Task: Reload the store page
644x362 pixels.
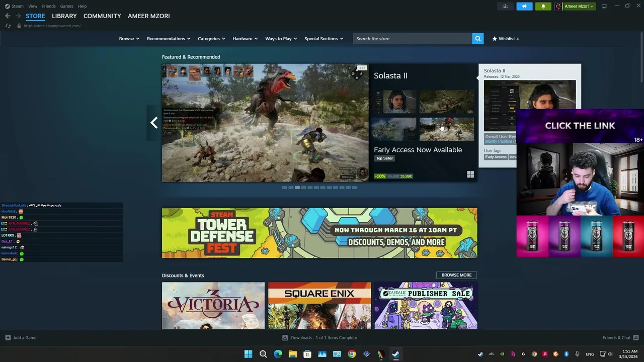Action: (x=8, y=26)
